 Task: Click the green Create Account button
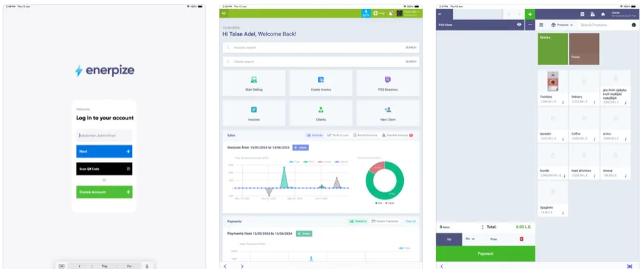coord(104,192)
